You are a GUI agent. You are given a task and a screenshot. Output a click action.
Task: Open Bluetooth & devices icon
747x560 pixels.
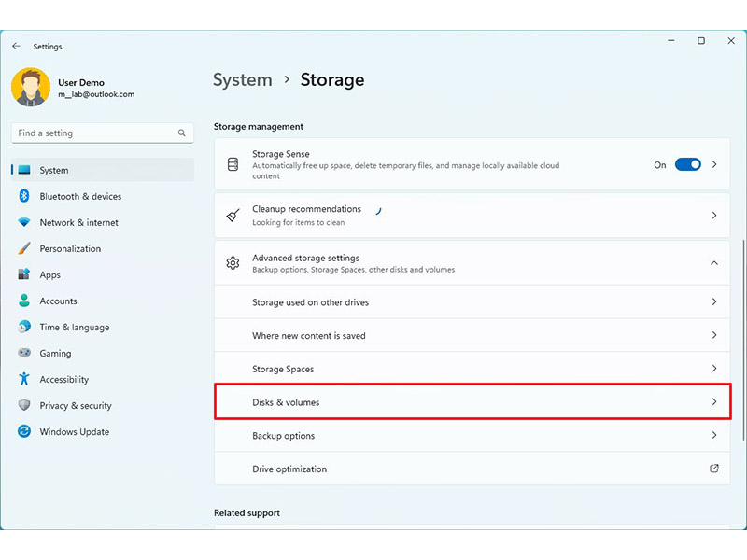click(24, 196)
